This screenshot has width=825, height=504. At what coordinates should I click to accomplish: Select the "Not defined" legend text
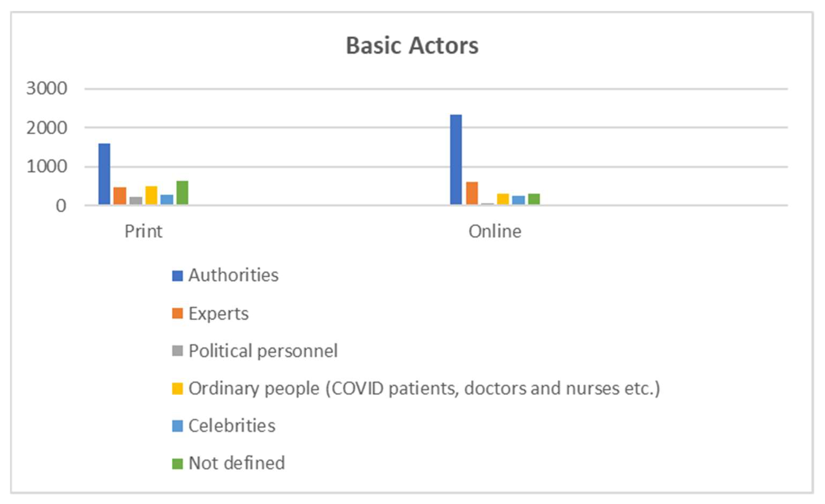236,463
